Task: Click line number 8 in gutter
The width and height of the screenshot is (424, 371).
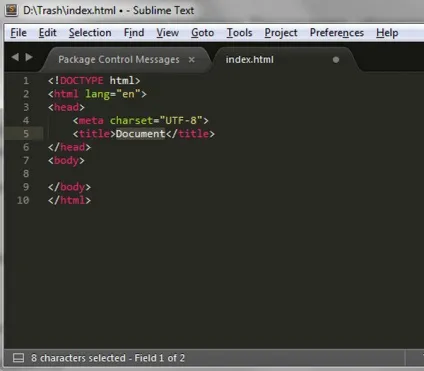Action: pyautogui.click(x=26, y=174)
